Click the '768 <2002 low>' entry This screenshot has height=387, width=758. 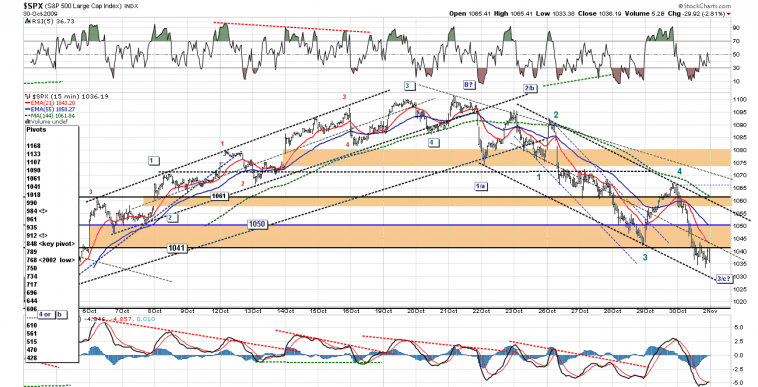51,260
